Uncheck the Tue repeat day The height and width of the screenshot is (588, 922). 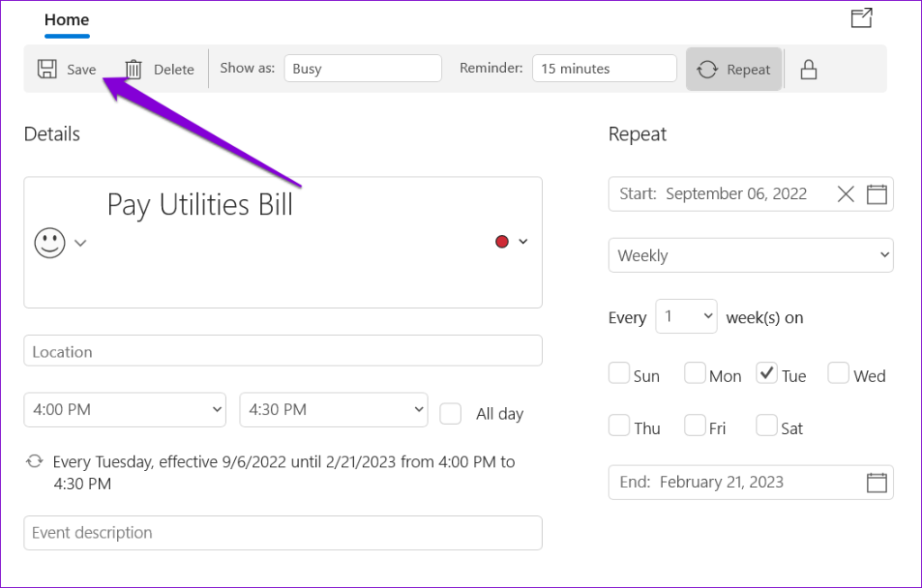(x=766, y=372)
